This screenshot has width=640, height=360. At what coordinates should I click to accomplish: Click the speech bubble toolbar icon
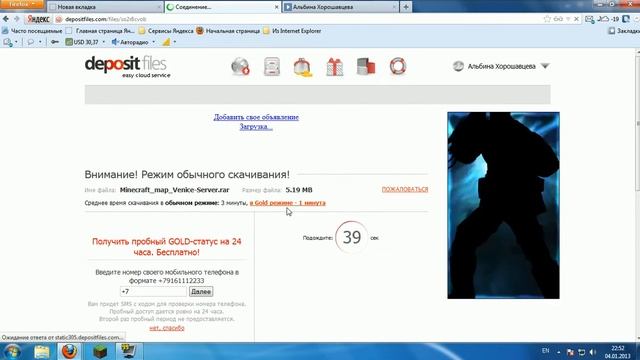click(31, 42)
